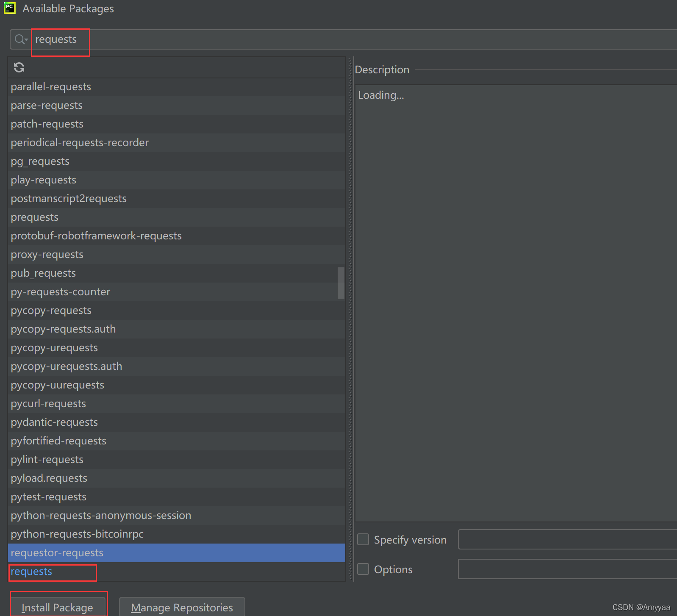Select the pycopy-requests package
This screenshot has width=677, height=616.
177,311
